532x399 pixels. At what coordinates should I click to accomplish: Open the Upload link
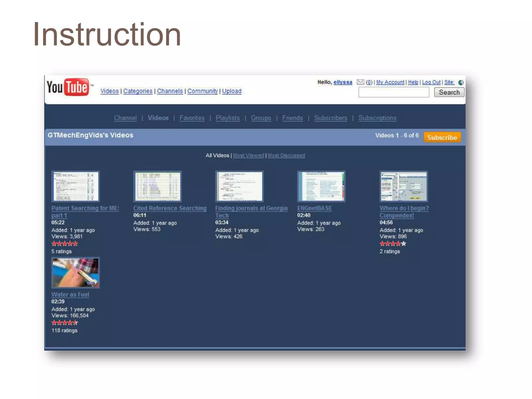pos(231,91)
